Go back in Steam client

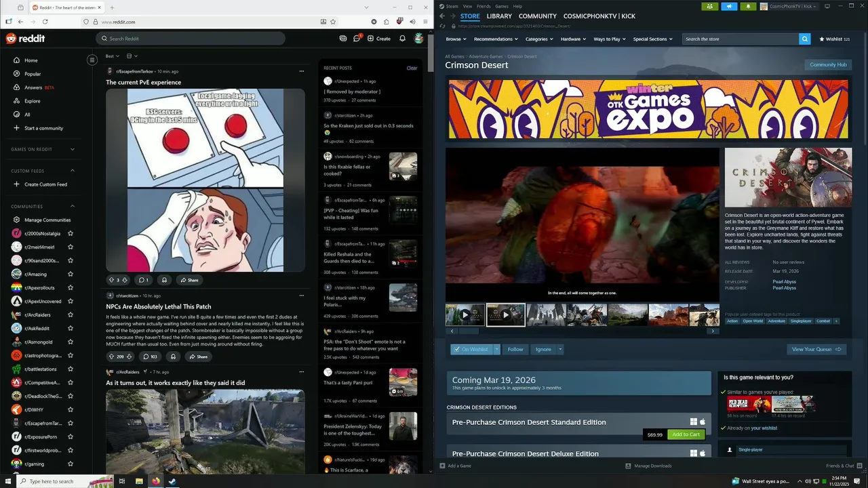442,16
